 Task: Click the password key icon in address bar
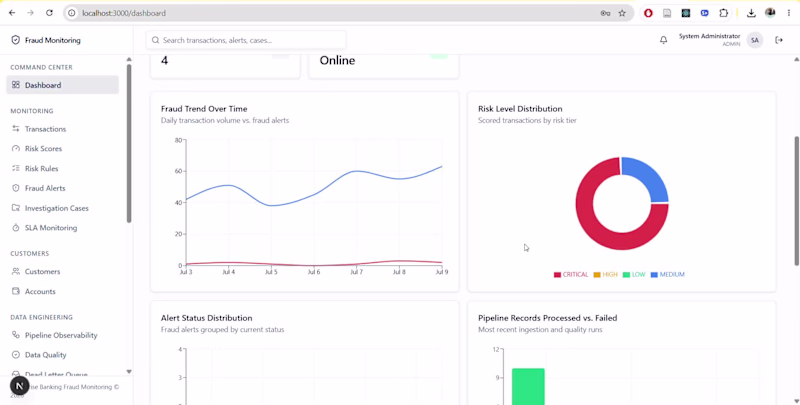pyautogui.click(x=605, y=13)
